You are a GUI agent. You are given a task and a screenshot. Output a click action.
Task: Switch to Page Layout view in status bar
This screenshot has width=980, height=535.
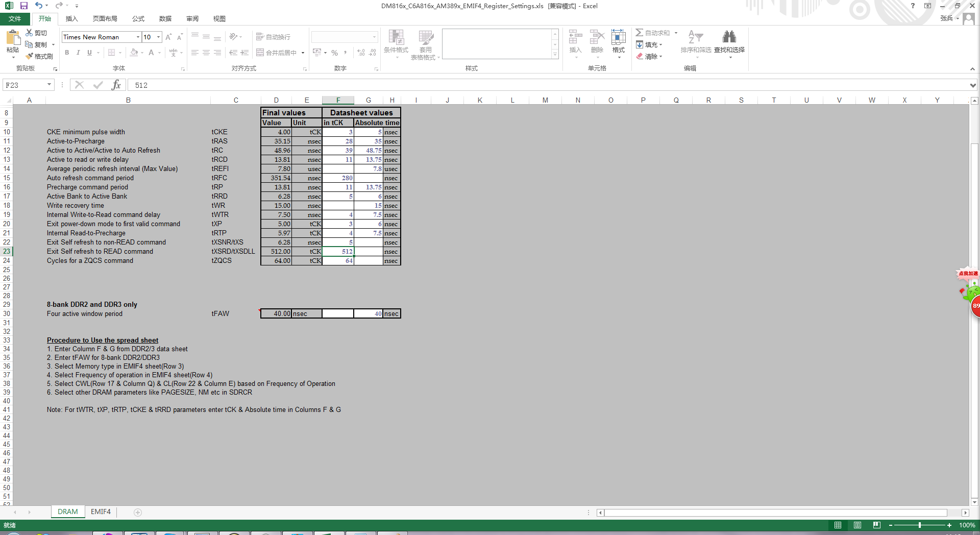pos(857,525)
